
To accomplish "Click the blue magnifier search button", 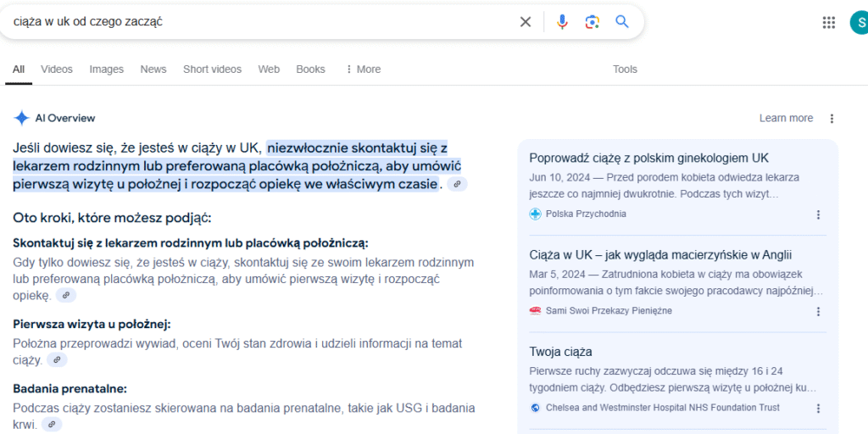I will coord(622,22).
